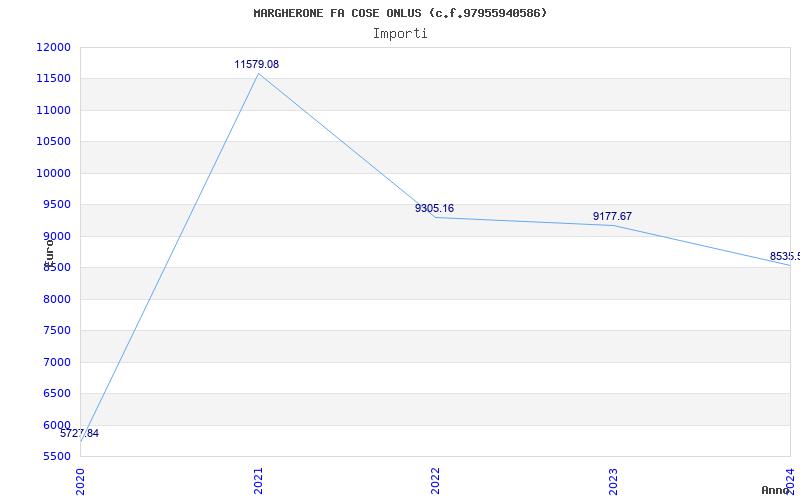Click the 2024 x-axis year label

click(790, 481)
